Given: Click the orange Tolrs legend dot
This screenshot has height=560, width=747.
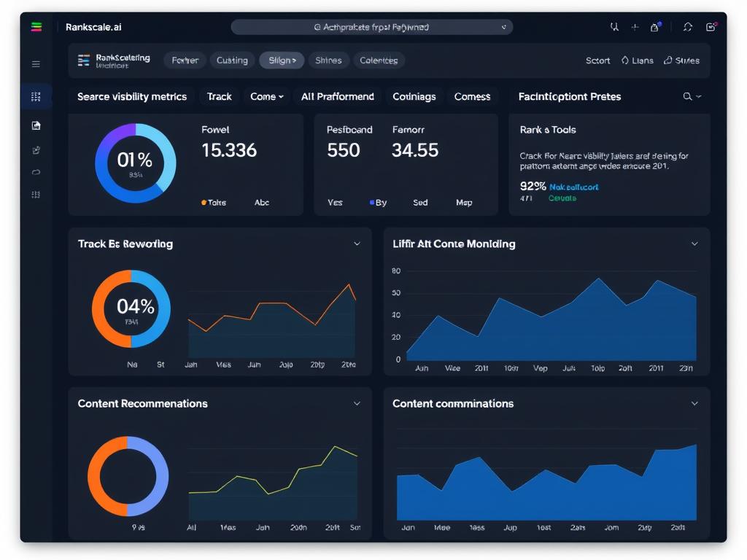Looking at the screenshot, I should click(204, 203).
